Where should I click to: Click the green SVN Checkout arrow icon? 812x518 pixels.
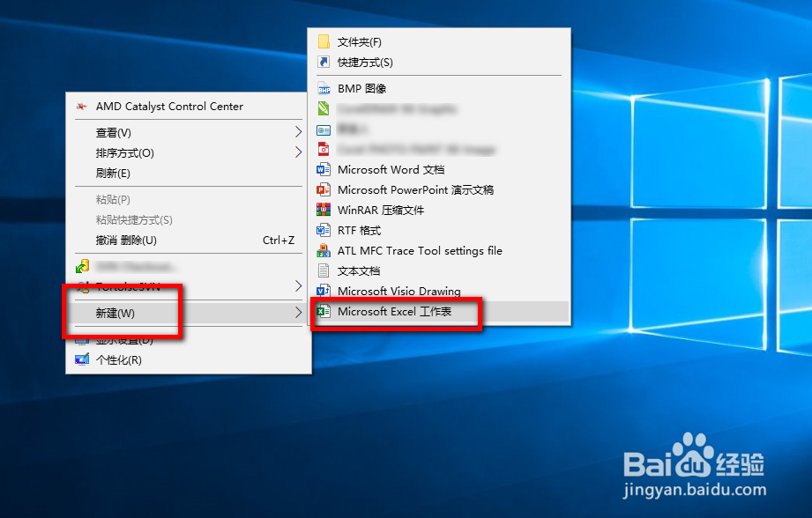82,267
